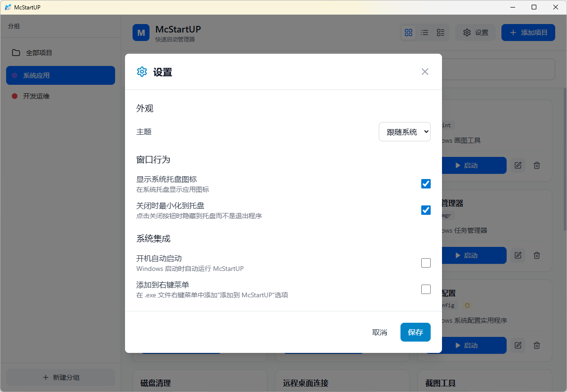Click the blue M app logo
Screen dimensions: 567x392
coord(141,33)
